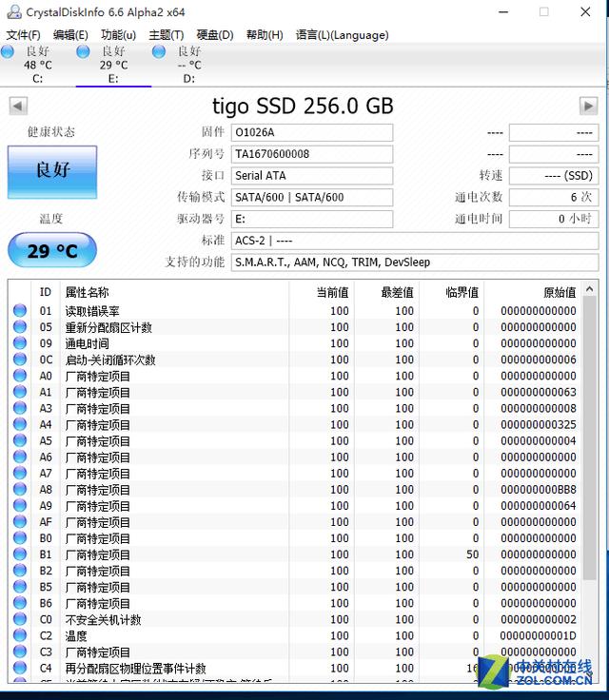Click status icon of row A7
Image resolution: width=609 pixels, height=700 pixels.
point(20,473)
